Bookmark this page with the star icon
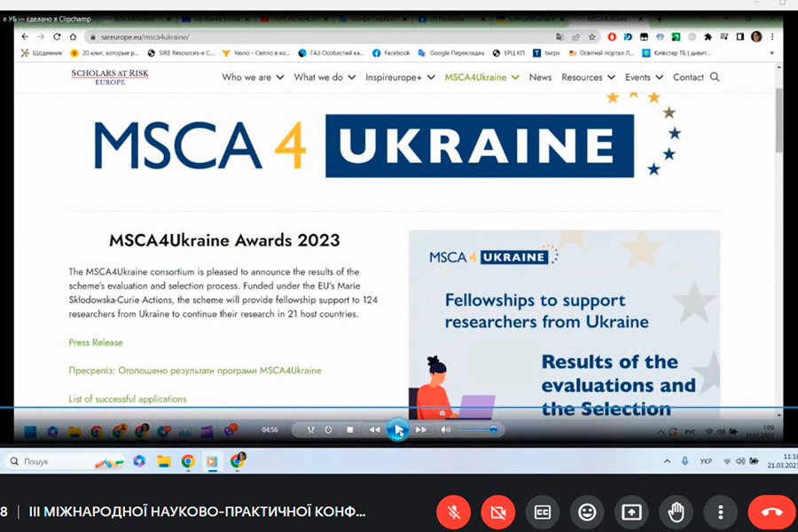This screenshot has height=532, width=798. 591,36
